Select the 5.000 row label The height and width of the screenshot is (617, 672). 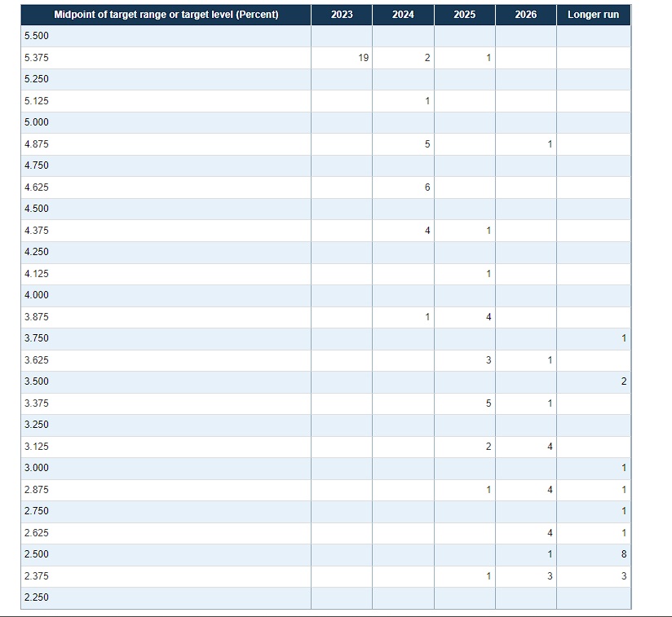tap(37, 122)
